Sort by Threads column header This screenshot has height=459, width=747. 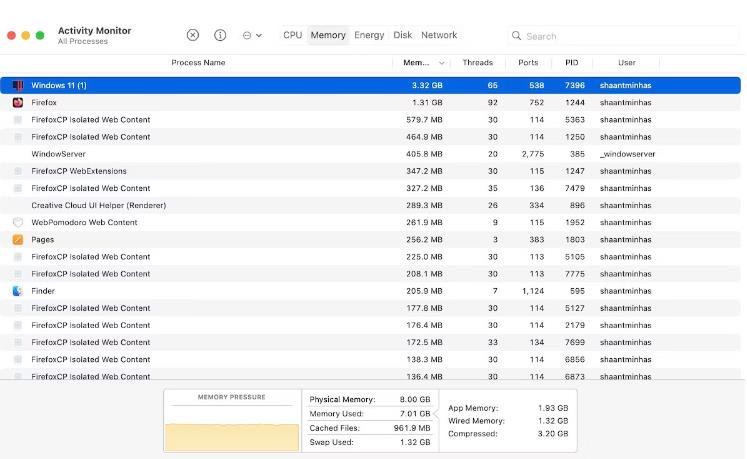[477, 62]
